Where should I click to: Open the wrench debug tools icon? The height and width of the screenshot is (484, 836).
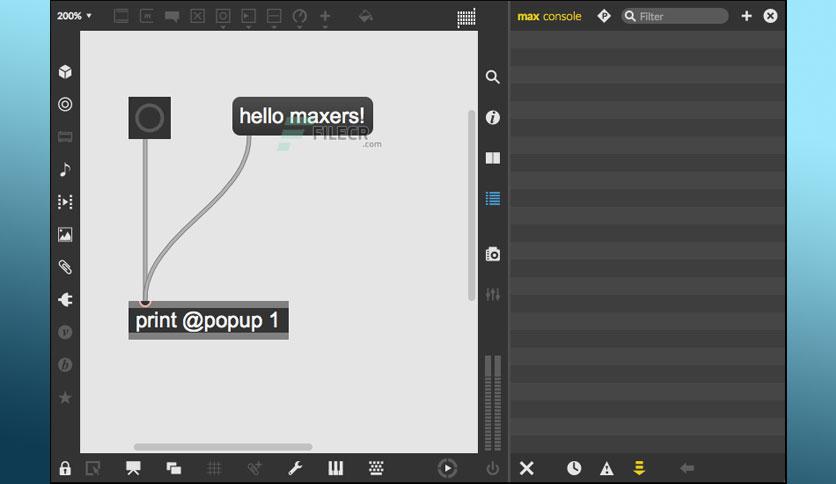[x=295, y=469]
